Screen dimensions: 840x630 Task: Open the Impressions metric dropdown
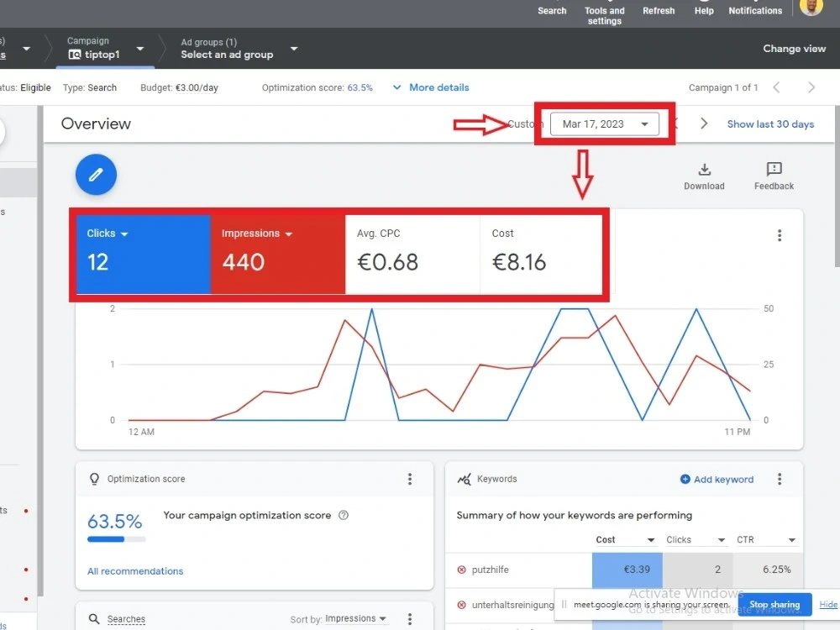[256, 234]
